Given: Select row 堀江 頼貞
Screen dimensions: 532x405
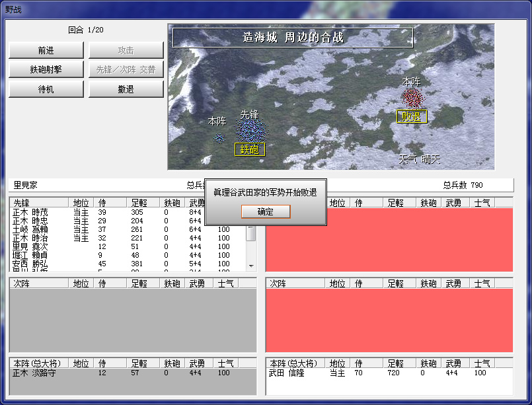Looking at the screenshot, I should point(129,255).
